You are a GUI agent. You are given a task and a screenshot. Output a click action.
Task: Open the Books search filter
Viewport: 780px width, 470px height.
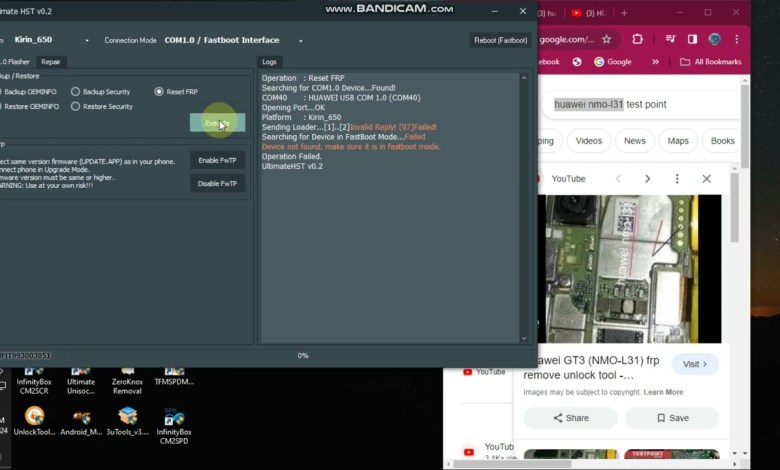[722, 141]
